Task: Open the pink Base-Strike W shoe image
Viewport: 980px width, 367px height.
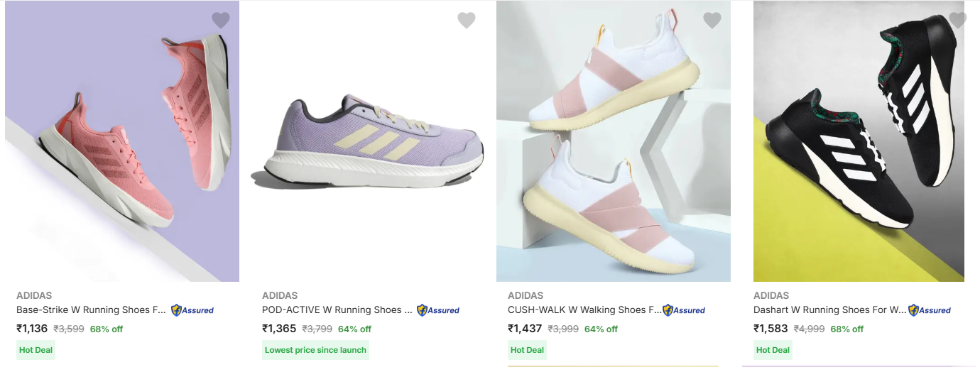Action: click(122, 142)
